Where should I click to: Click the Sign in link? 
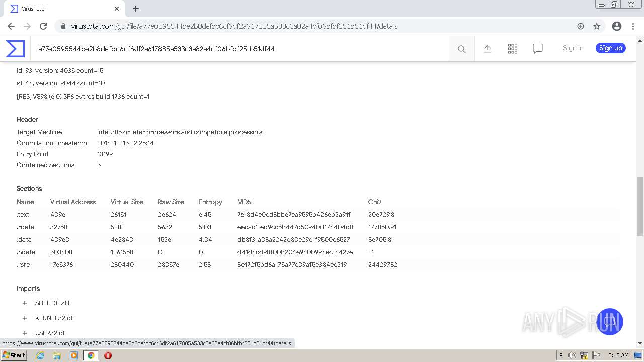pyautogui.click(x=573, y=48)
